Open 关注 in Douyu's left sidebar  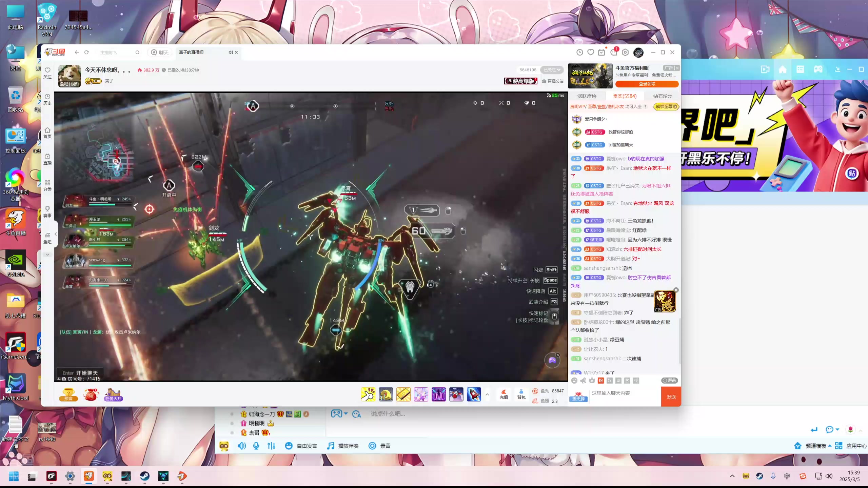coord(47,73)
